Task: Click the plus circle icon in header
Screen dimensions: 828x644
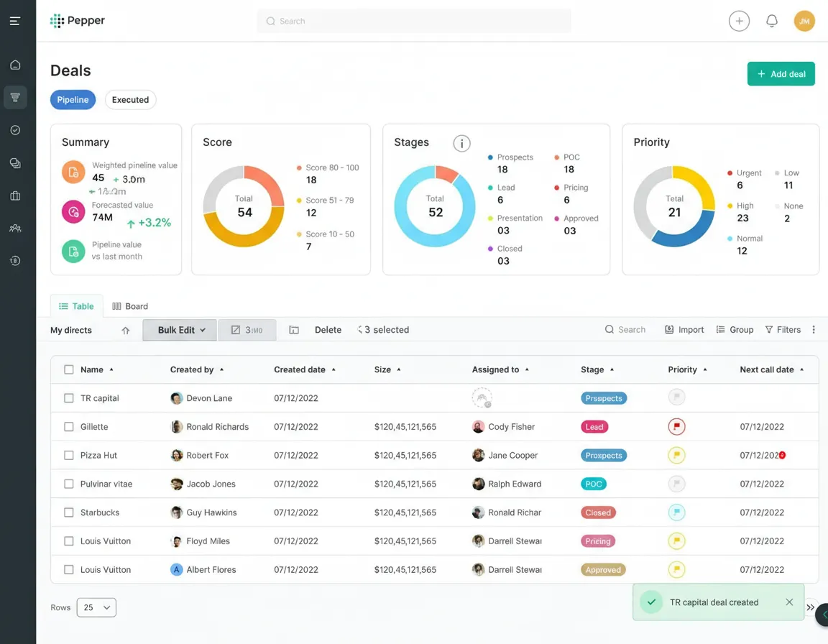Action: pyautogui.click(x=739, y=21)
